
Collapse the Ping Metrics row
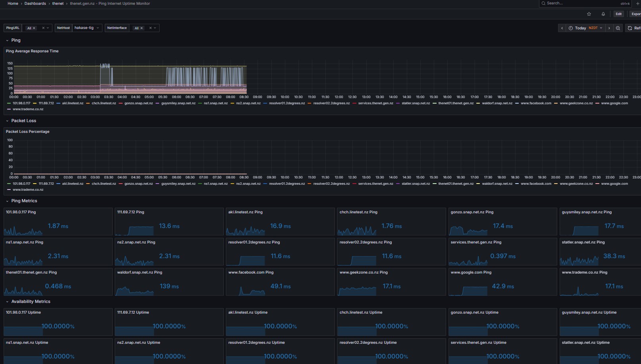point(24,201)
